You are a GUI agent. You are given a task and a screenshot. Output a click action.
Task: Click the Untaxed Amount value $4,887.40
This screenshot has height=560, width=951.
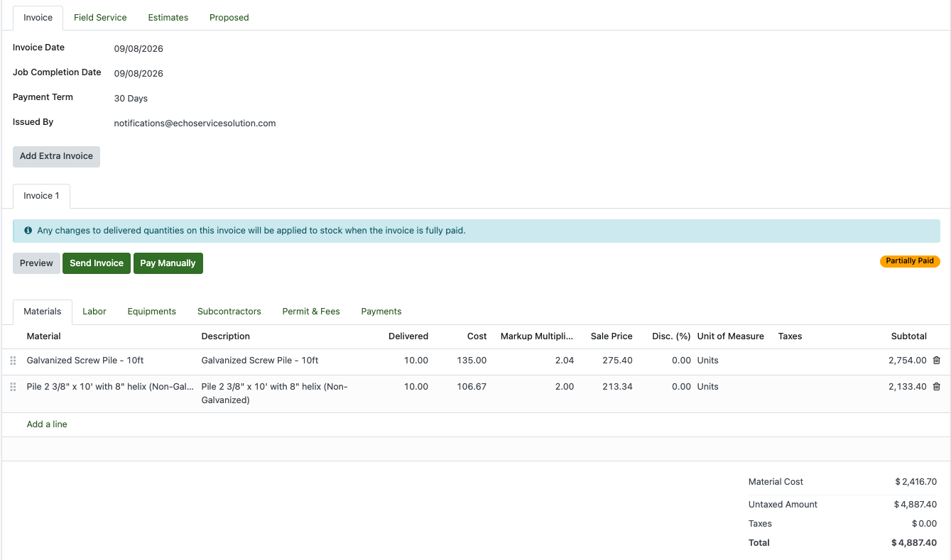click(916, 505)
